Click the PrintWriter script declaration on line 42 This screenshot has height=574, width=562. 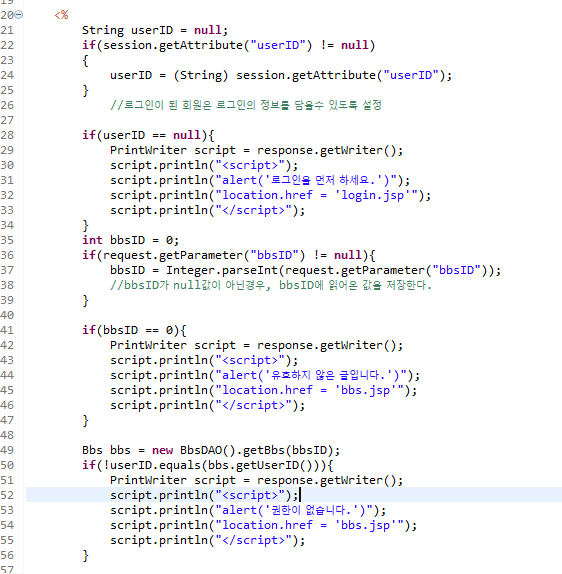coord(256,345)
